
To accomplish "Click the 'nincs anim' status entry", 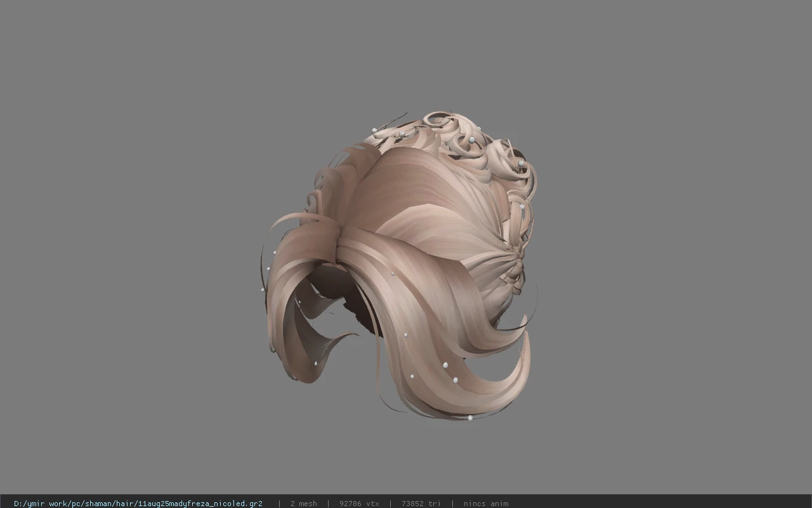I will (x=485, y=504).
